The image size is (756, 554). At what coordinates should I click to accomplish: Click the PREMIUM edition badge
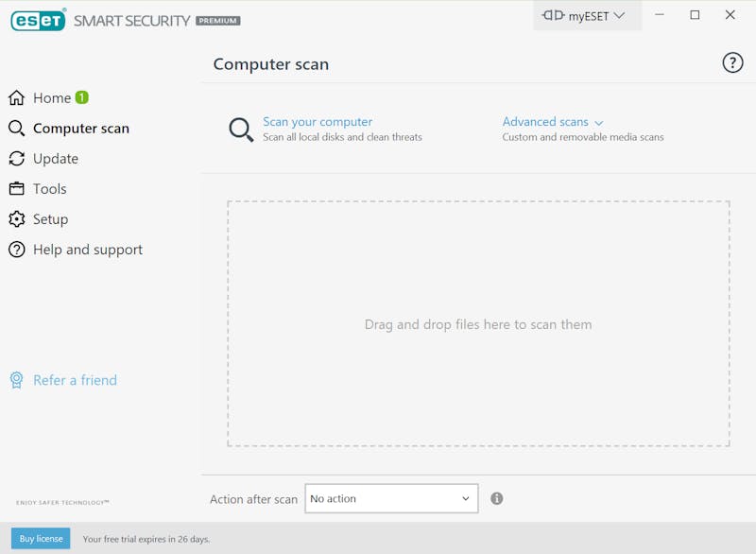coord(218,21)
